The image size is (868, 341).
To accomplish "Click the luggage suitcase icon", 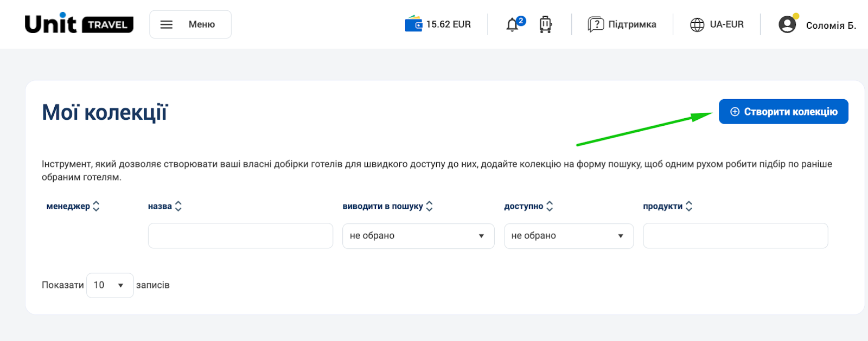I will pos(545,24).
